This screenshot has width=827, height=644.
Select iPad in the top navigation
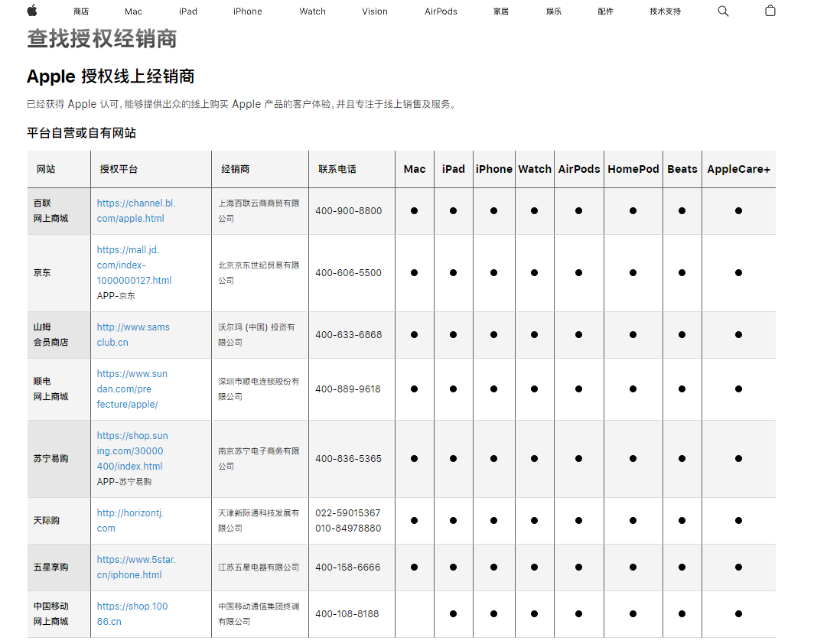point(187,11)
